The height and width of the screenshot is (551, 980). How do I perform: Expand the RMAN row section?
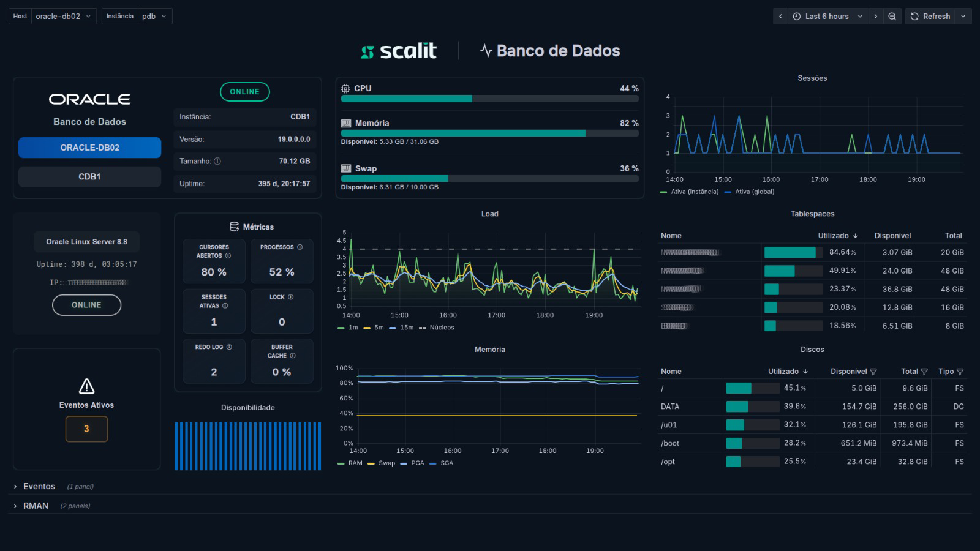click(36, 506)
